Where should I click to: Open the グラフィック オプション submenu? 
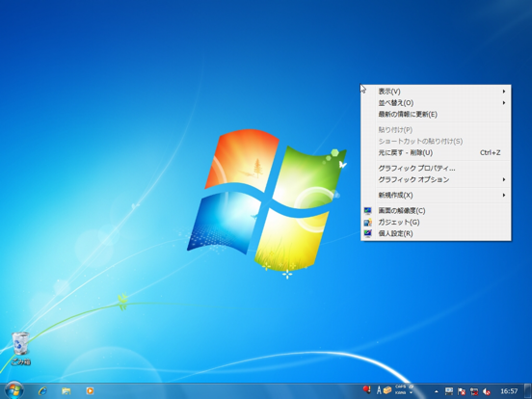[436, 180]
